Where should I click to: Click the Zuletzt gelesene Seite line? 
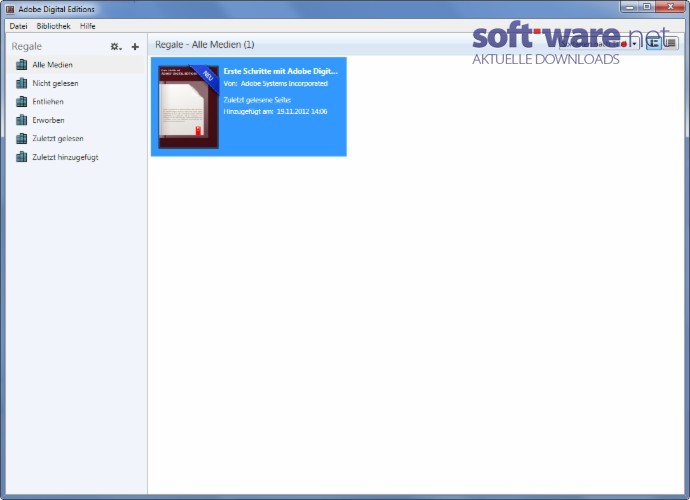[x=257, y=100]
